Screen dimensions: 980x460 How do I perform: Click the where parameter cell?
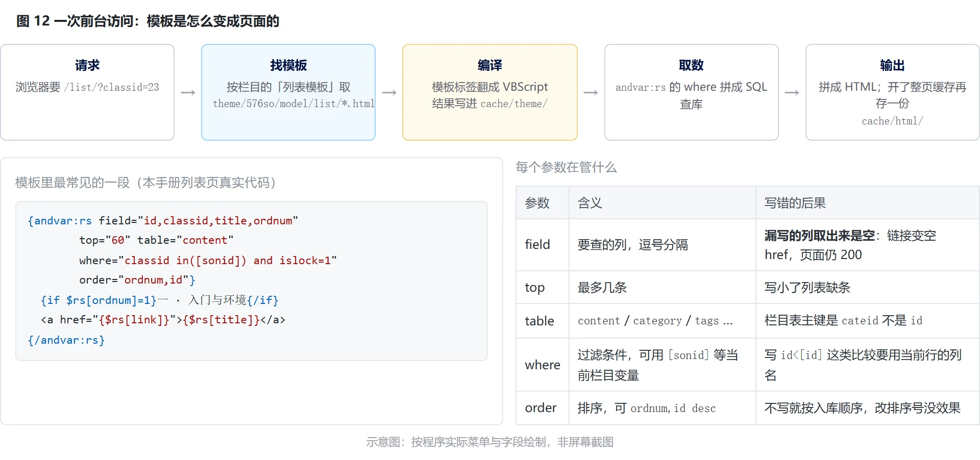(543, 365)
